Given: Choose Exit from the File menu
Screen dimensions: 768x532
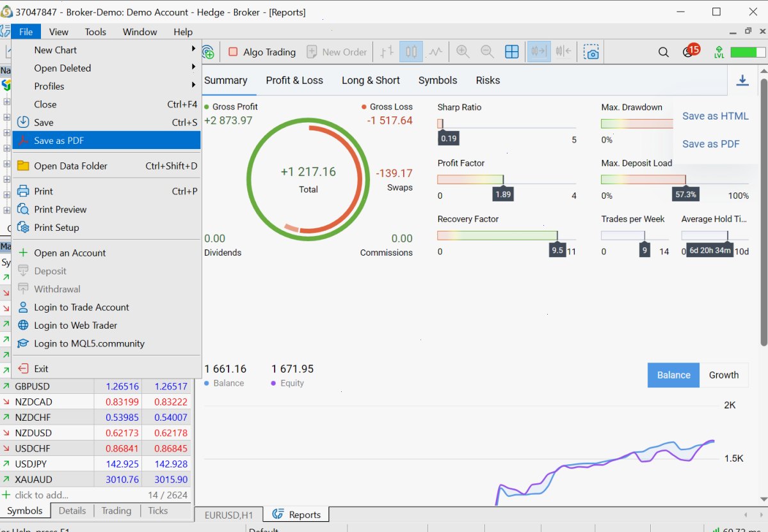Looking at the screenshot, I should tap(106, 368).
